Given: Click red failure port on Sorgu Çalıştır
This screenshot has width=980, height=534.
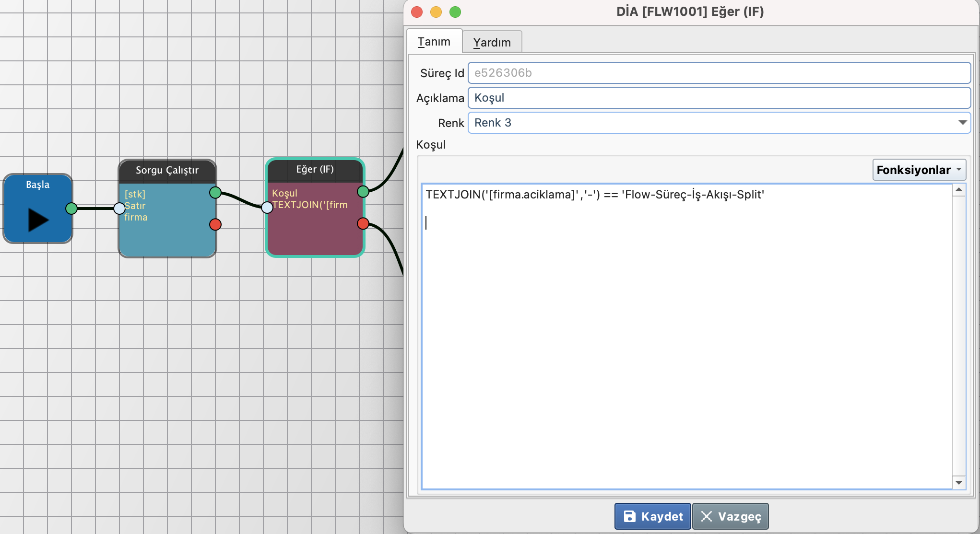Looking at the screenshot, I should point(215,224).
